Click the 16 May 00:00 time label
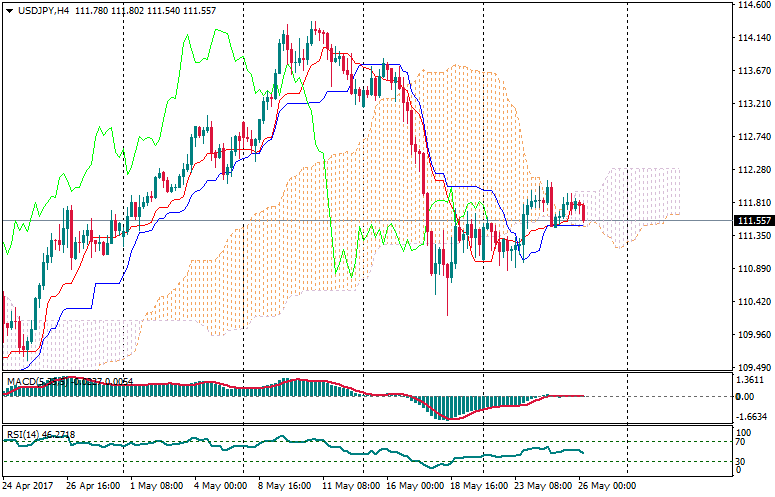This screenshot has width=775, height=497. pyautogui.click(x=415, y=487)
